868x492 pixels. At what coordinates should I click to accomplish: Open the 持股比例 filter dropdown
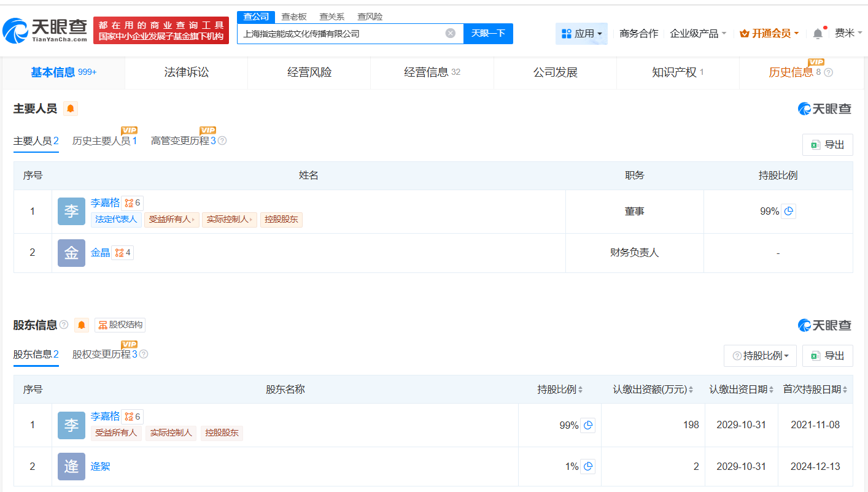[x=760, y=355]
